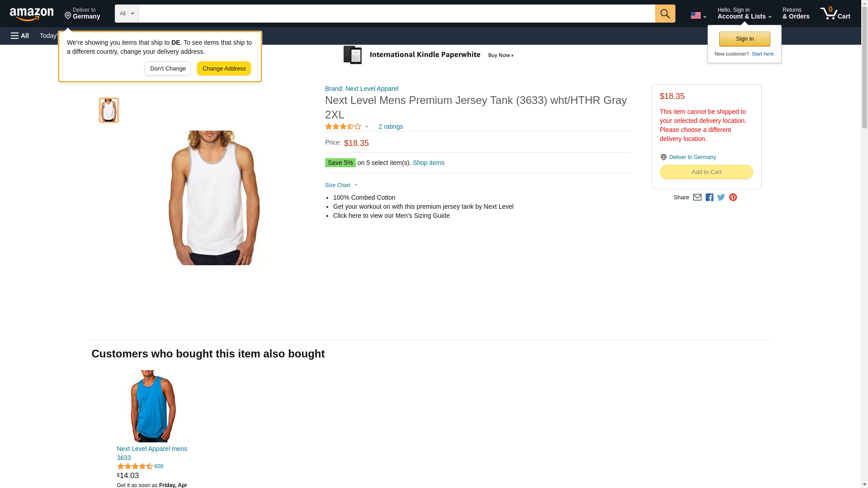868x488 pixels.
Task: Open Account & Lists menu
Action: pyautogui.click(x=744, y=14)
